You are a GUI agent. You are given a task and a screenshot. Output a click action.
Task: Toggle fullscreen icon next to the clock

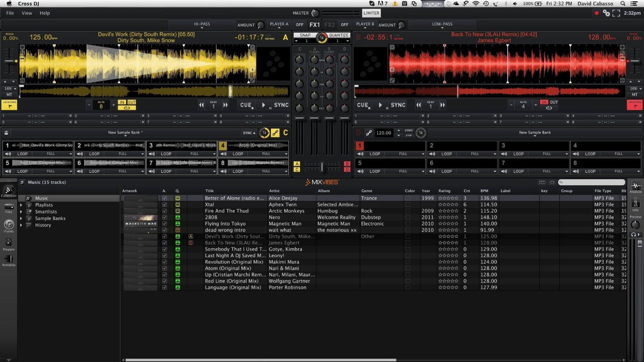pyautogui.click(x=616, y=13)
